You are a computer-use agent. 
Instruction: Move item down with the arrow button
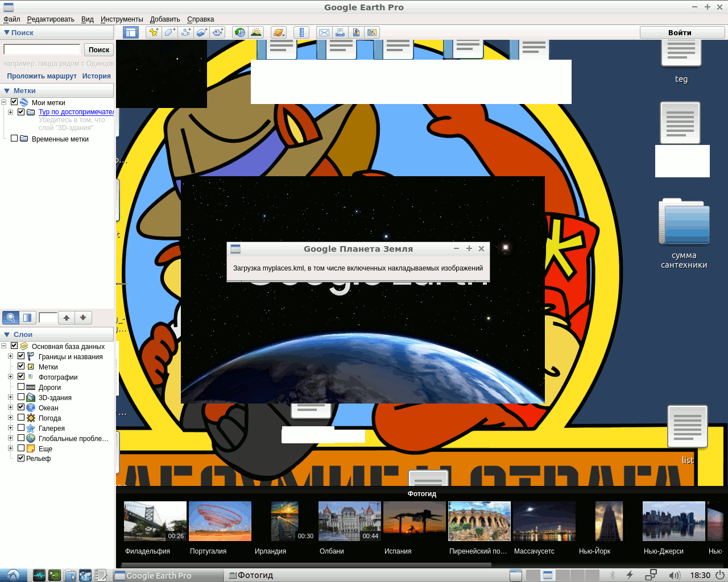coord(83,318)
